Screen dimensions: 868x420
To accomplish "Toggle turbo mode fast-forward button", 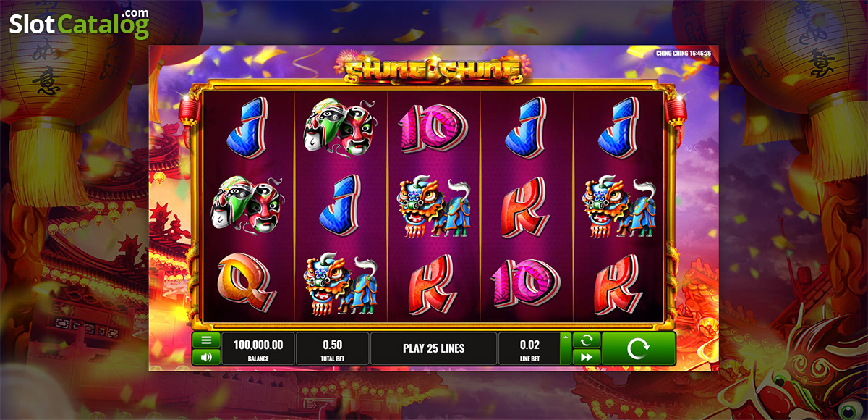I will click(x=587, y=357).
